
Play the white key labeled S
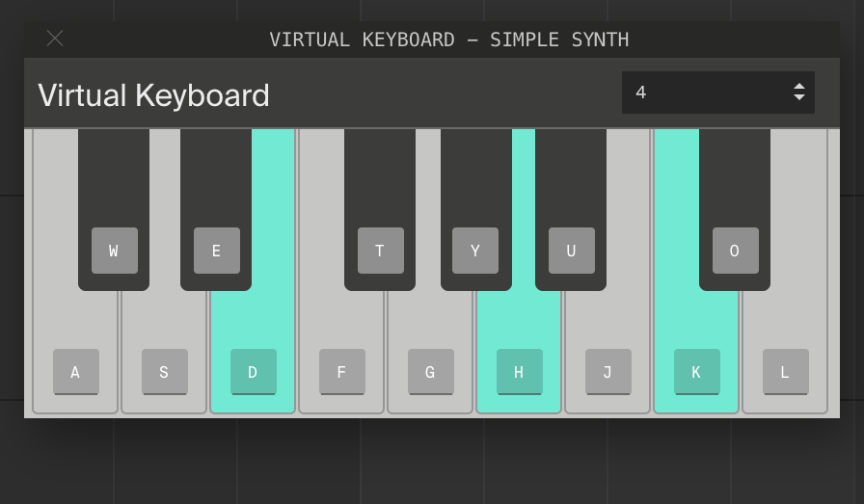[164, 353]
